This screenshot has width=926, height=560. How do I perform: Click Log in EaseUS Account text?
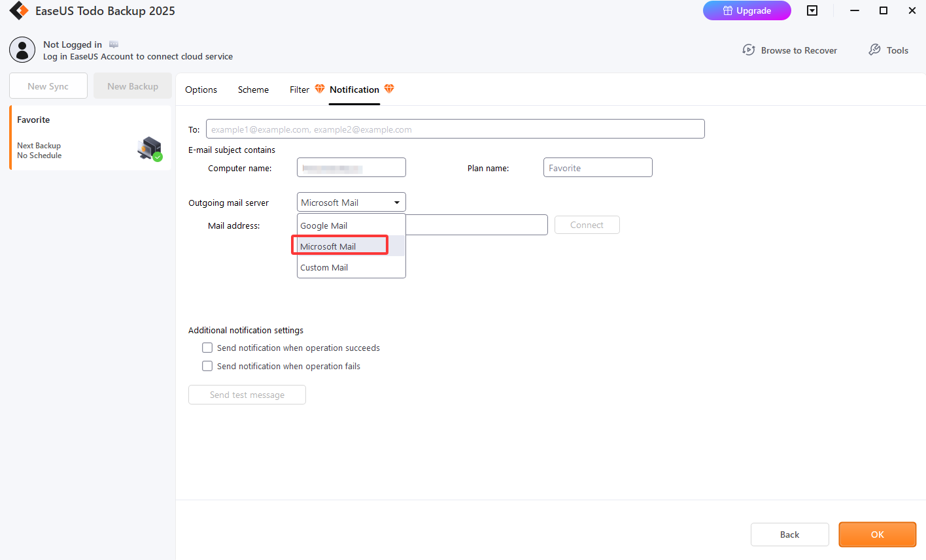pos(138,56)
